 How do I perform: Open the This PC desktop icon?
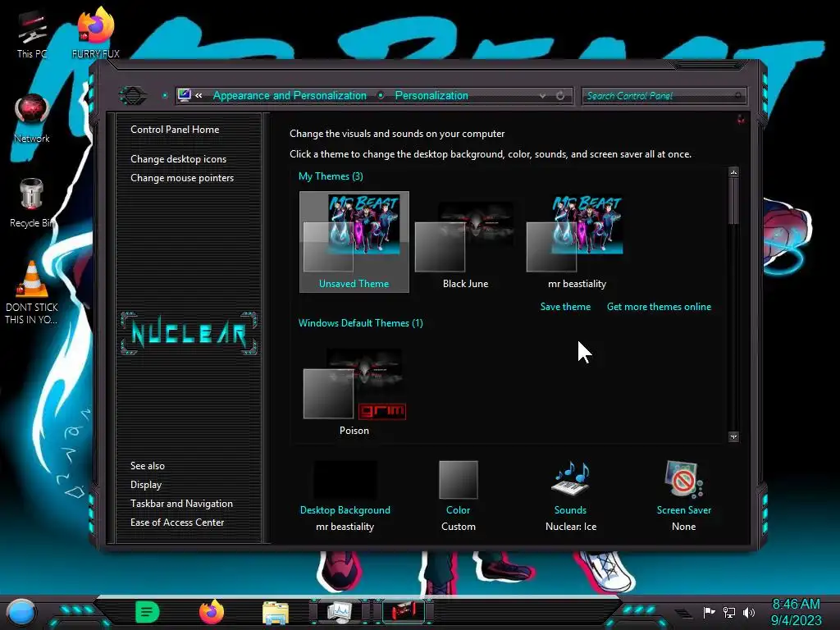32,34
